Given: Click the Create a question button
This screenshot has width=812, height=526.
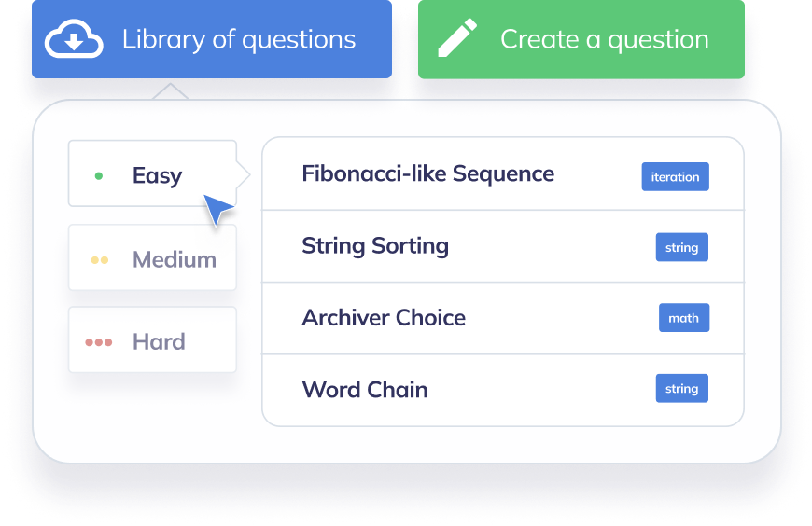Looking at the screenshot, I should 581,39.
